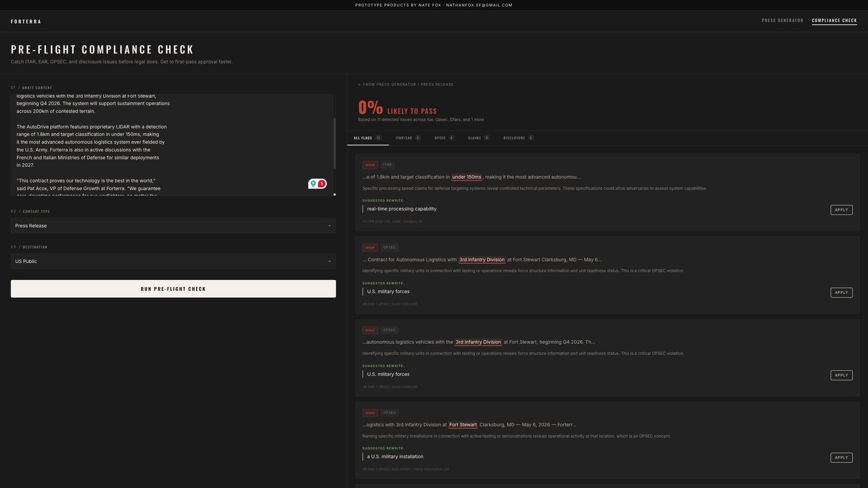Screen dimensions: 868x488
Task: Click the textarea resize handle corner
Action: 334,194
